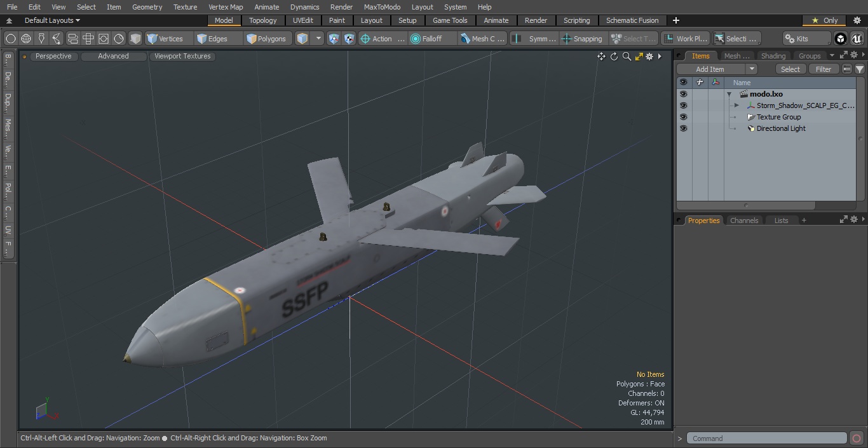Click the viewport zoom magnifier icon
868x448 pixels.
click(627, 57)
